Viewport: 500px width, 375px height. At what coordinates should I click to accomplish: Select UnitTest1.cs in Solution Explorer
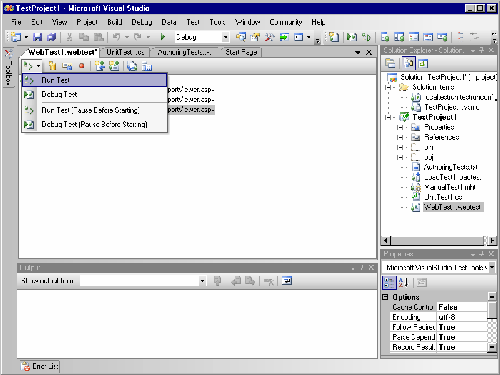point(443,197)
